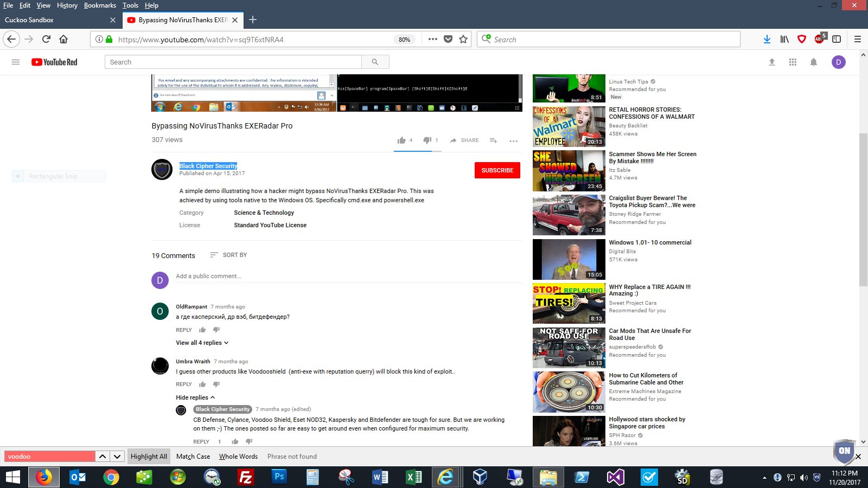Open the 80% zoom level indicator

pyautogui.click(x=404, y=40)
